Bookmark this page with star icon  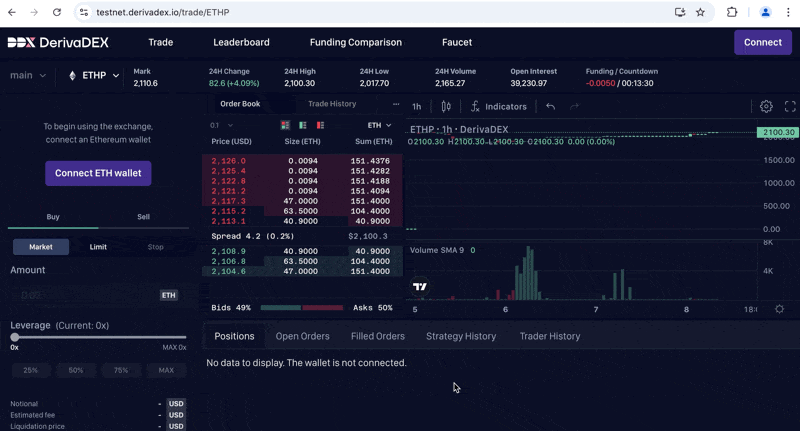point(700,12)
